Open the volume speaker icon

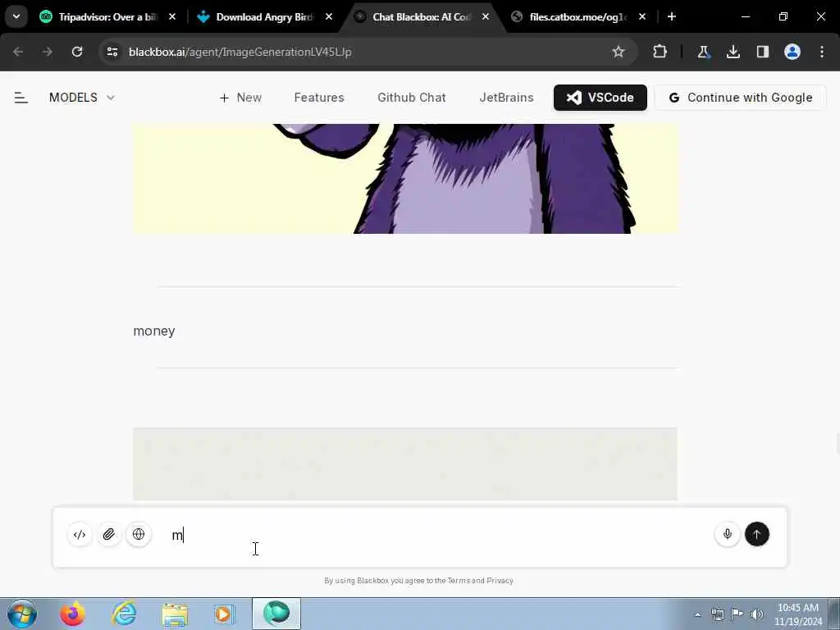(757, 614)
